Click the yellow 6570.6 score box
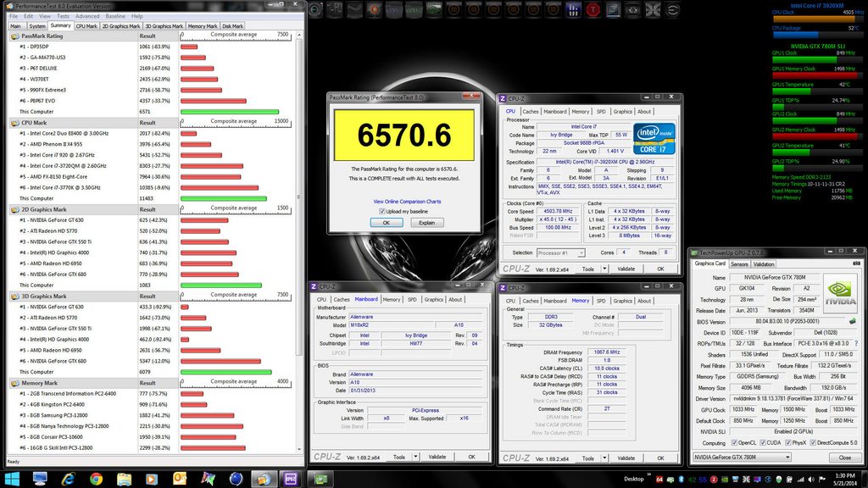 (404, 135)
